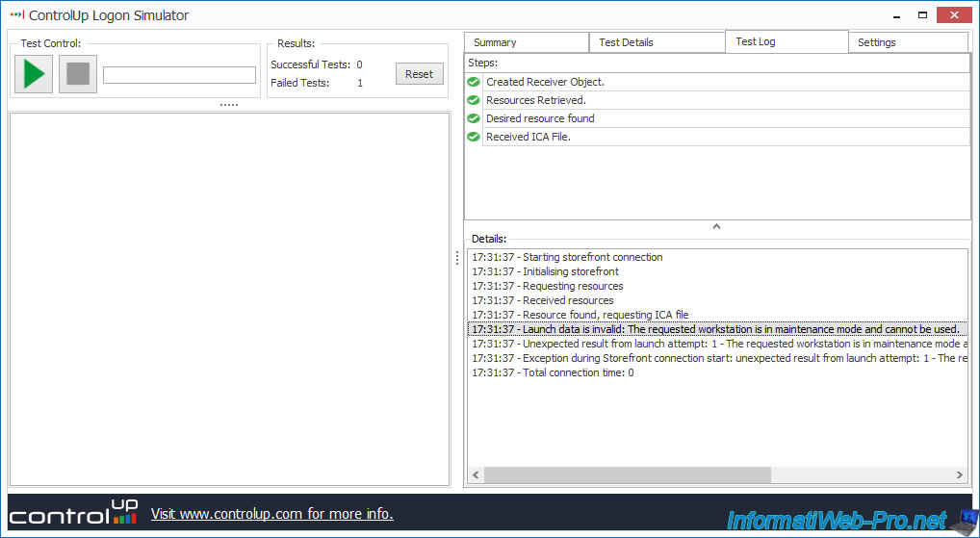Image resolution: width=980 pixels, height=538 pixels.
Task: Maximize the ControlUp Logon Simulator window
Action: [x=922, y=15]
